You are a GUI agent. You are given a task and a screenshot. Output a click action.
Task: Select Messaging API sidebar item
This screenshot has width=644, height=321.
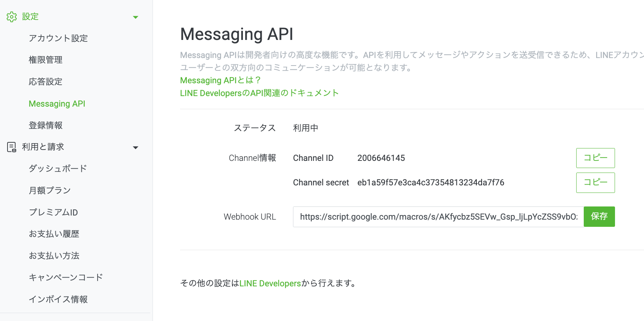click(x=57, y=104)
